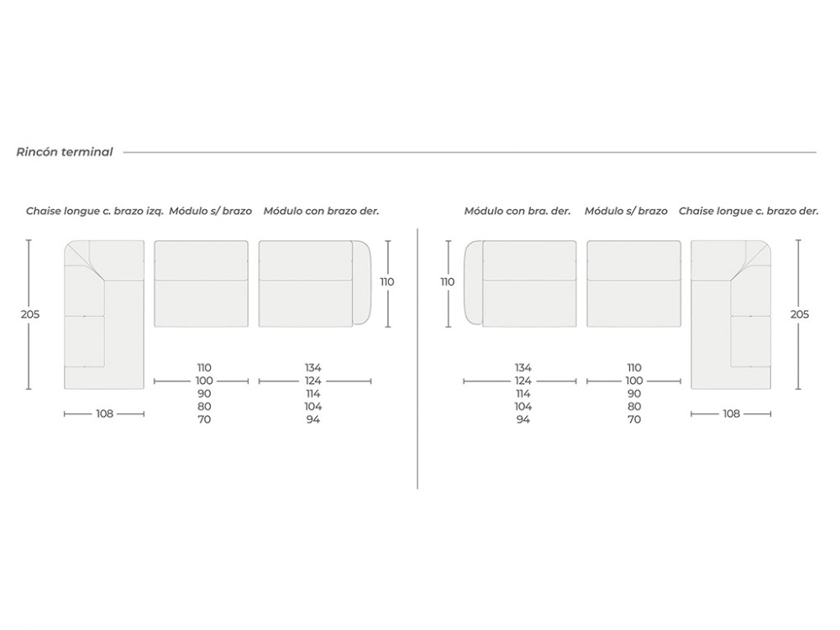
Task: Select the drawing under "Módulo con bra. der."
Action: [519, 284]
